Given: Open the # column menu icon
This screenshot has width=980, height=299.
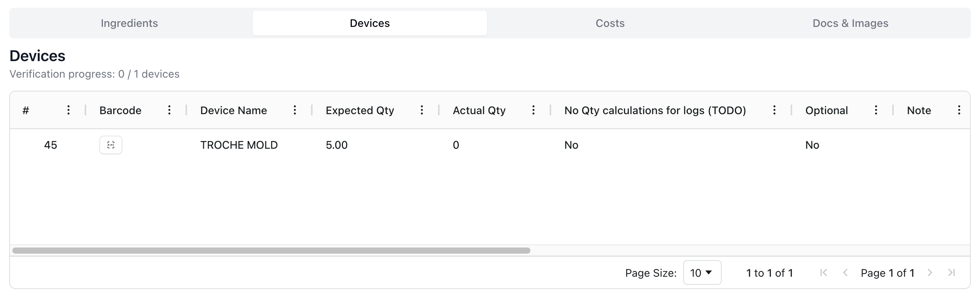Looking at the screenshot, I should [x=69, y=110].
